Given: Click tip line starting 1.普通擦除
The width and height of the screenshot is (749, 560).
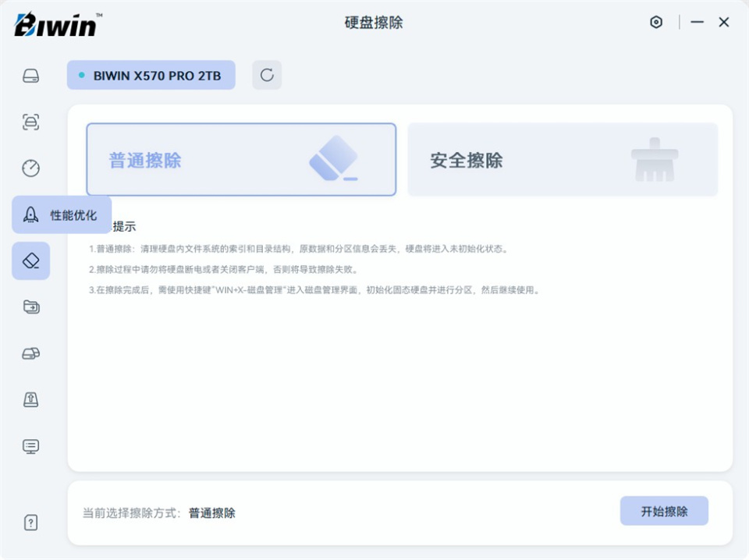Looking at the screenshot, I should [x=299, y=249].
